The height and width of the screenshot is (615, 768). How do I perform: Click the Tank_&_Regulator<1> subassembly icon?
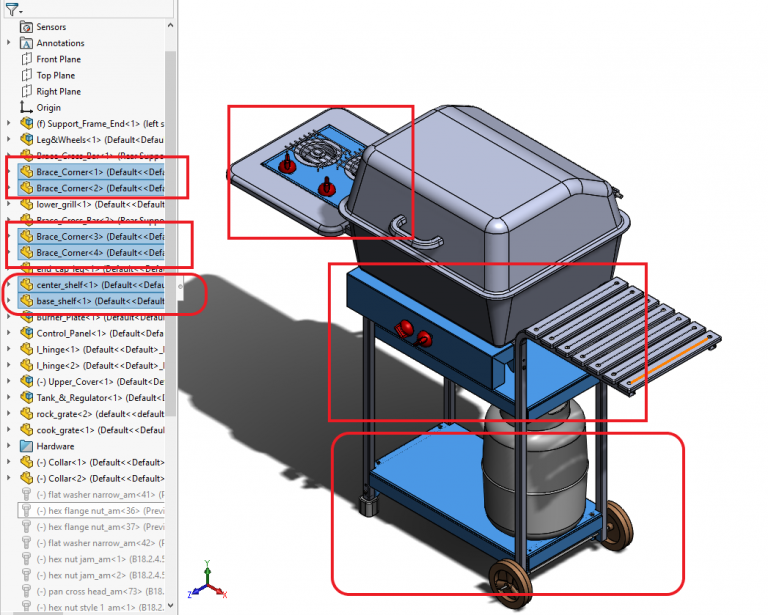point(27,397)
